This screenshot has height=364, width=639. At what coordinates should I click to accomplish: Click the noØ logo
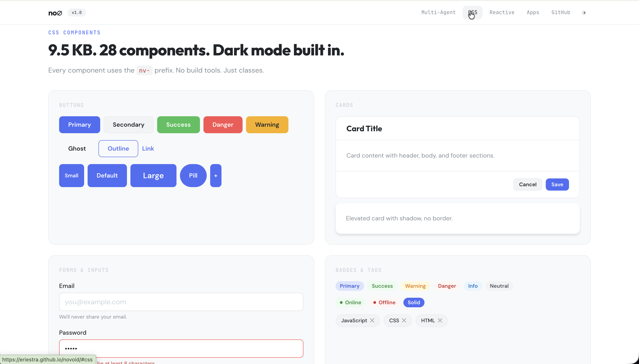[55, 13]
